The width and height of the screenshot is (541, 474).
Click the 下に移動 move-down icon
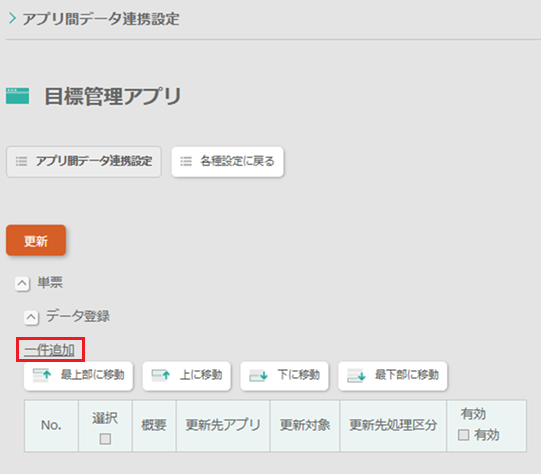258,375
